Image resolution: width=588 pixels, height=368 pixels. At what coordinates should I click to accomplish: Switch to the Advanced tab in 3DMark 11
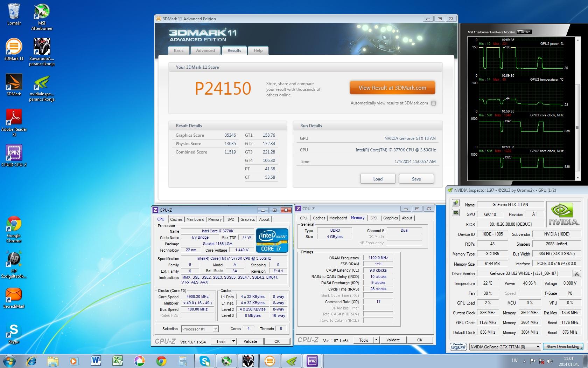(205, 50)
